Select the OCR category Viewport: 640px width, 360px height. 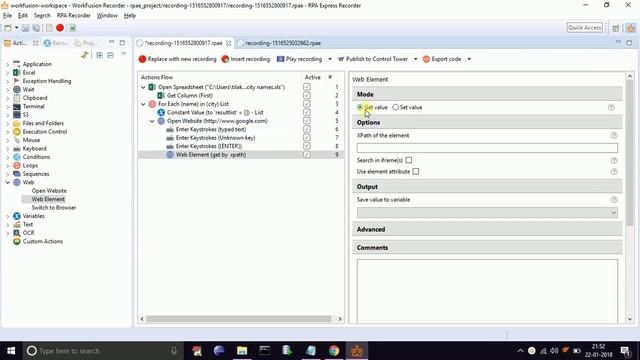(x=28, y=233)
